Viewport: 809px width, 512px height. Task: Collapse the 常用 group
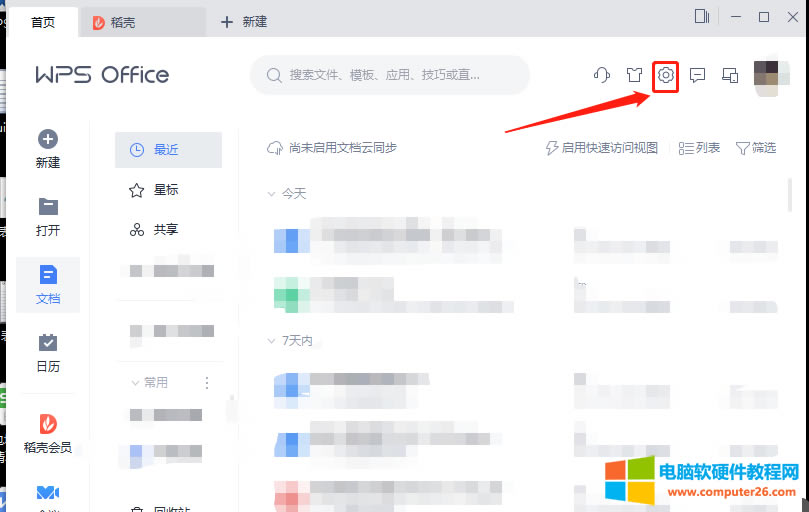135,383
